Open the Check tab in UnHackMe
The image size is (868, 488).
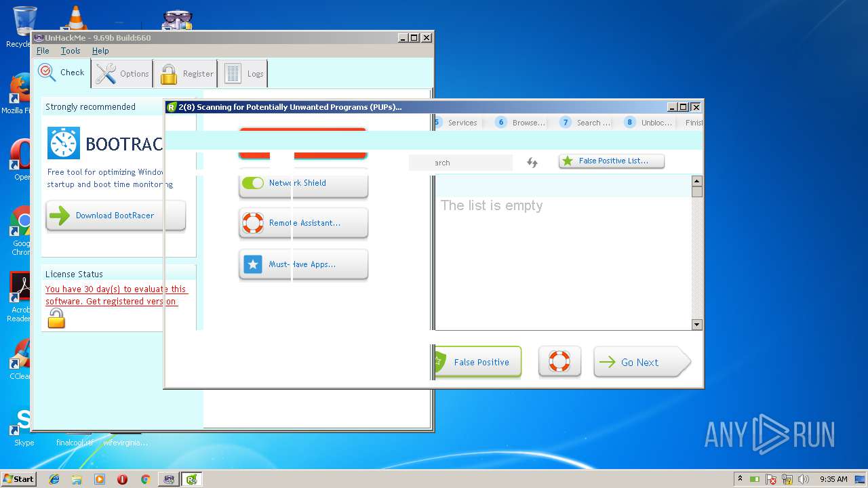[62, 73]
